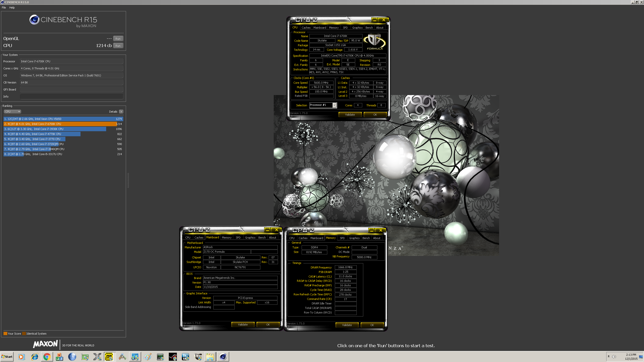Click the Show Desktop icon in tray
644x362 pixels.
(x=641, y=356)
